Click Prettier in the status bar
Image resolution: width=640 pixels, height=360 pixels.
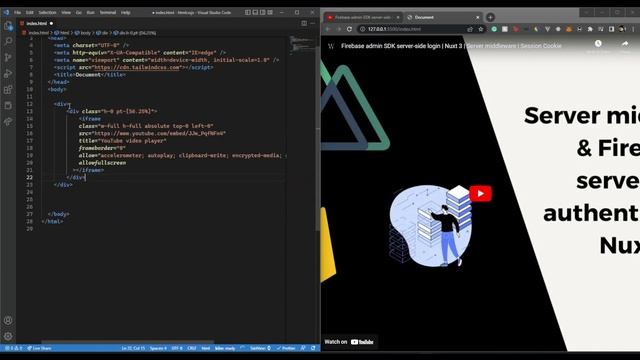pyautogui.click(x=286, y=348)
